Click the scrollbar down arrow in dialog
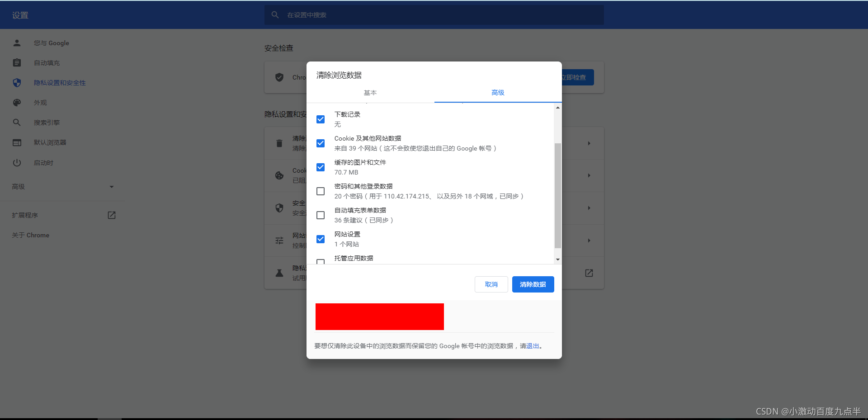The image size is (868, 420). tap(558, 260)
